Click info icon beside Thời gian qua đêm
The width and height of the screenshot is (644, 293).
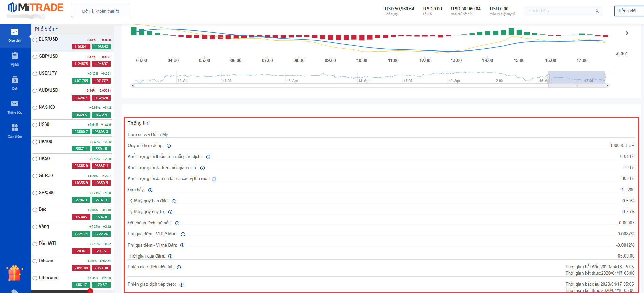pyautogui.click(x=170, y=257)
